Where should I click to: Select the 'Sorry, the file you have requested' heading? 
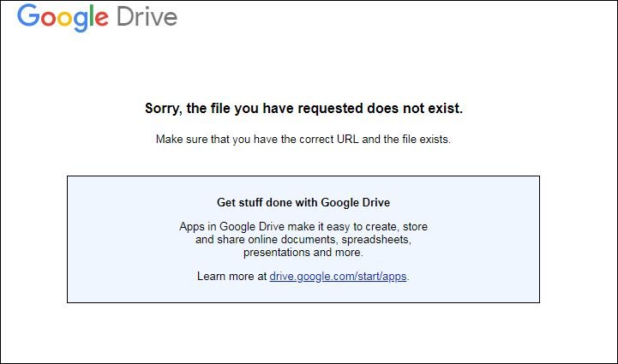click(303, 108)
